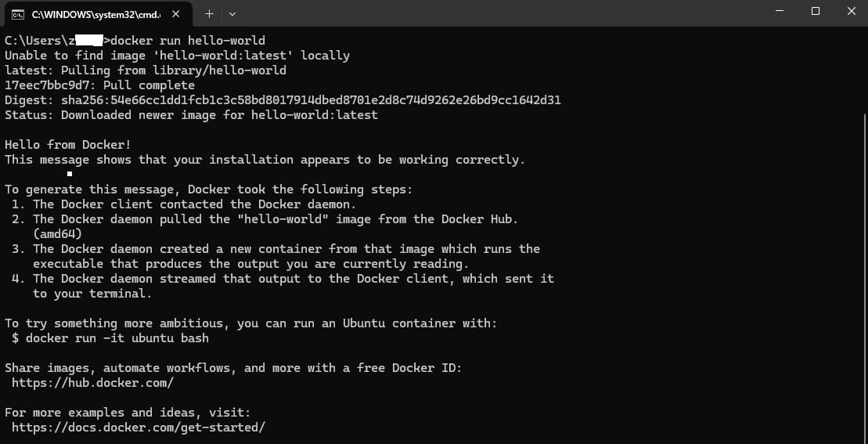Image resolution: width=868 pixels, height=444 pixels.
Task: Close the cmd terminal tab
Action: coord(175,14)
